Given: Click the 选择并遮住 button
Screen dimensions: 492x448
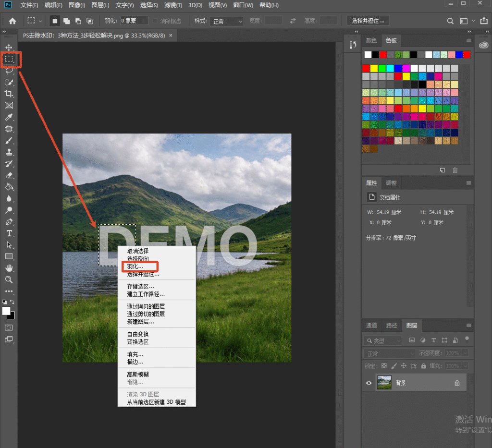Looking at the screenshot, I should tap(368, 21).
